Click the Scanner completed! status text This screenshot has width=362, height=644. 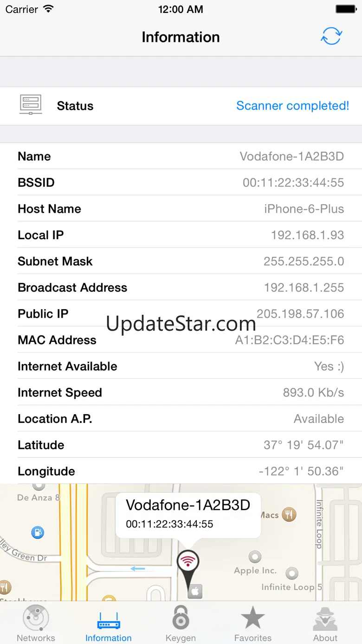[292, 105]
